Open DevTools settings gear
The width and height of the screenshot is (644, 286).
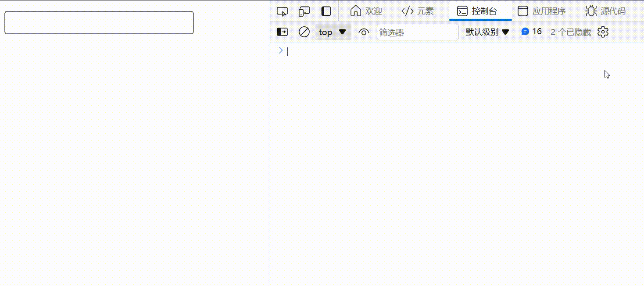603,32
